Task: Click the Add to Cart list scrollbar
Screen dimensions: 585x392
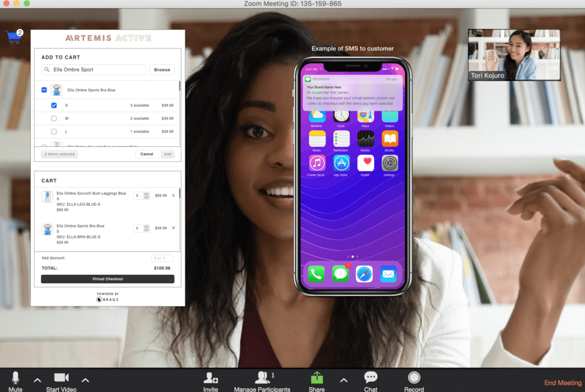Action: tap(179, 86)
